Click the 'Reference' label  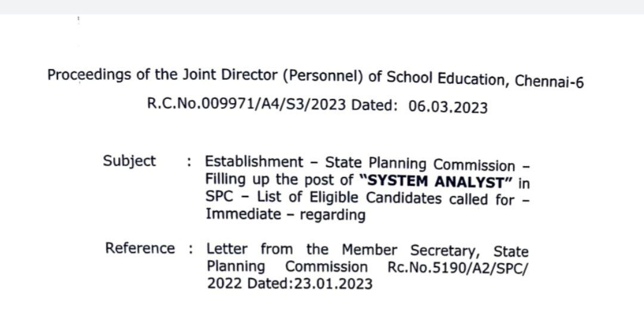click(140, 248)
